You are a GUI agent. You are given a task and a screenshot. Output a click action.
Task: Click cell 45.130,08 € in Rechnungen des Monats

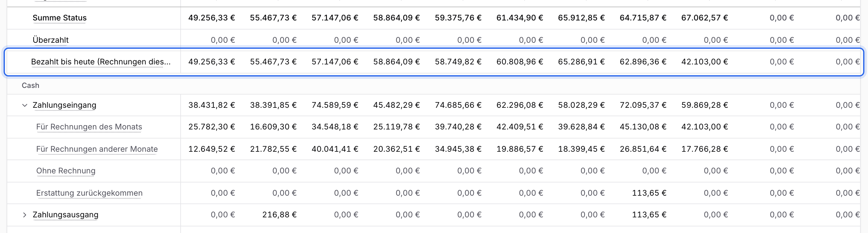click(643, 127)
